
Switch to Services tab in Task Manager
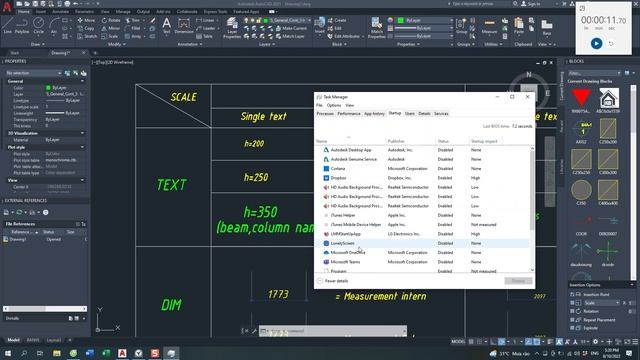point(441,113)
